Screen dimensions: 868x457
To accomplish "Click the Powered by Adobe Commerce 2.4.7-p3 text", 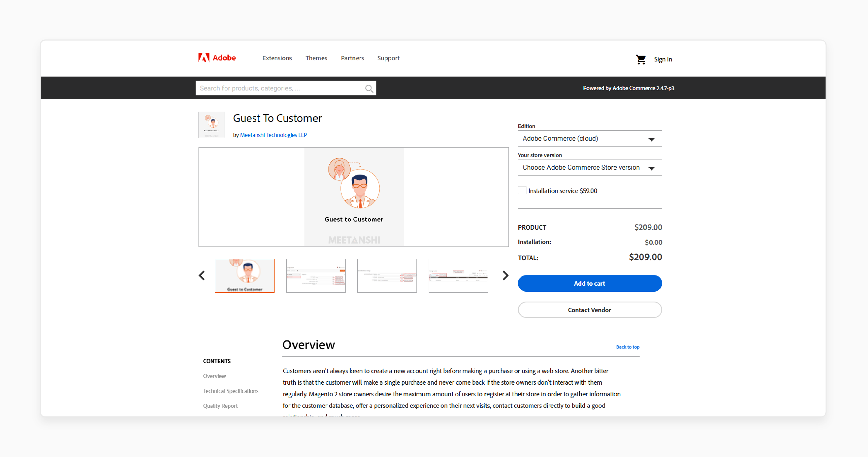I will click(x=628, y=88).
